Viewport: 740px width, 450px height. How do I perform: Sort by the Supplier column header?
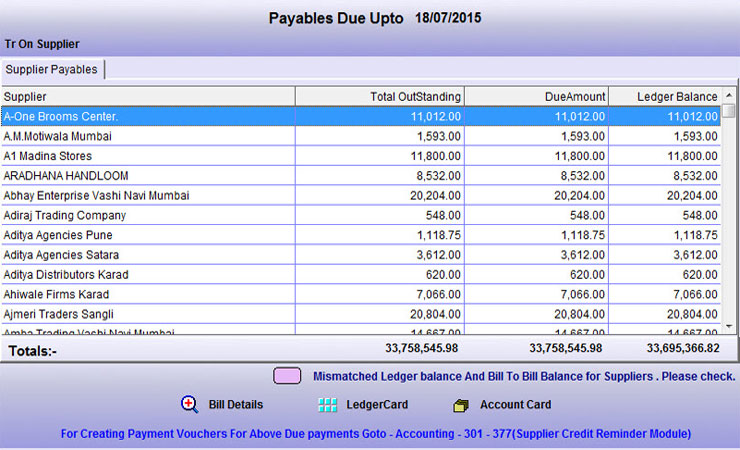pos(147,97)
